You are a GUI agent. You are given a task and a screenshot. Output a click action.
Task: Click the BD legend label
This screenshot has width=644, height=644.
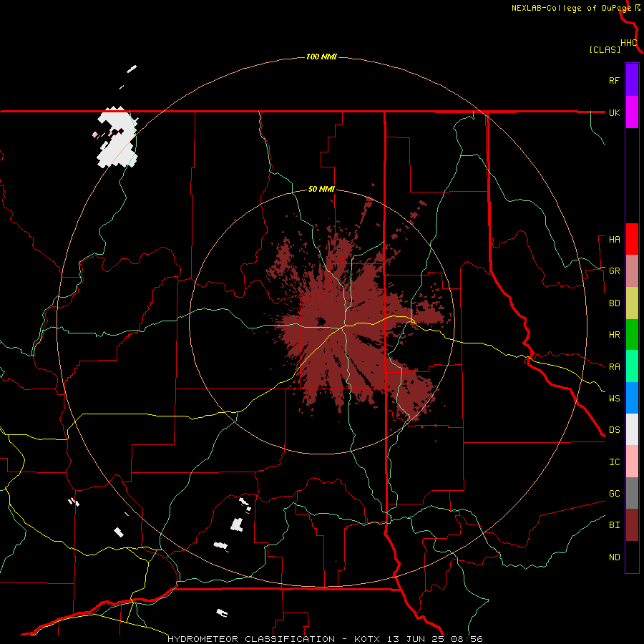(614, 303)
